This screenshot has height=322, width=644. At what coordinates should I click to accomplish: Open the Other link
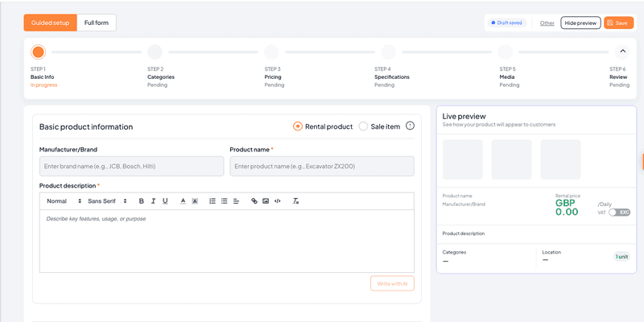(547, 23)
